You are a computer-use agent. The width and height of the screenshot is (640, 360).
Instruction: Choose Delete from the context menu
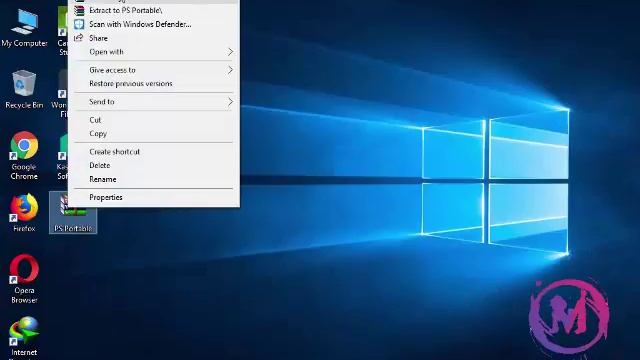coord(154,165)
